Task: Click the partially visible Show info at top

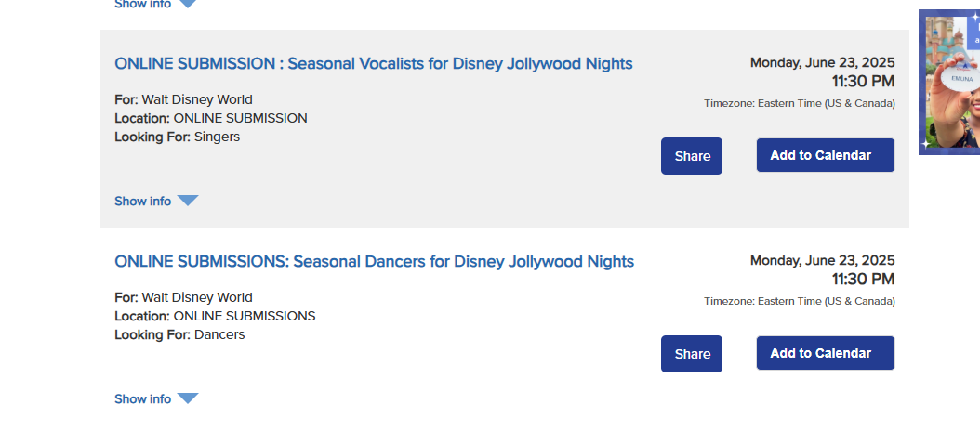Action: point(142,4)
